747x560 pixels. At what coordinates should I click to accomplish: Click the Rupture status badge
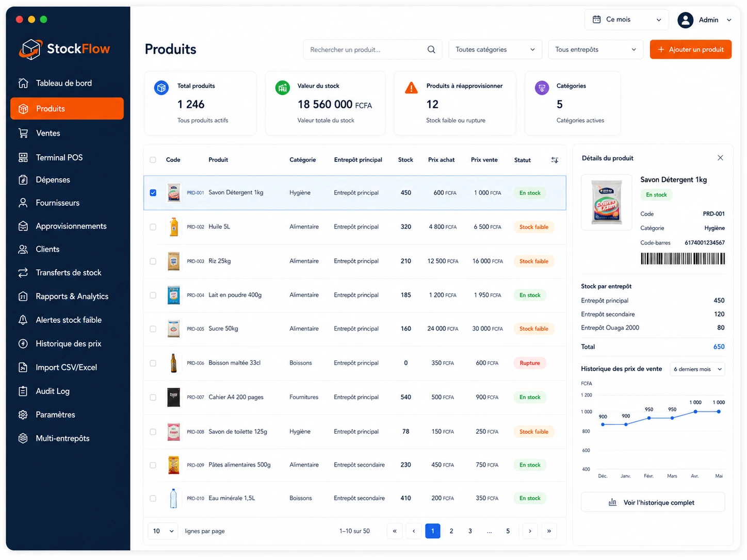pos(530,363)
